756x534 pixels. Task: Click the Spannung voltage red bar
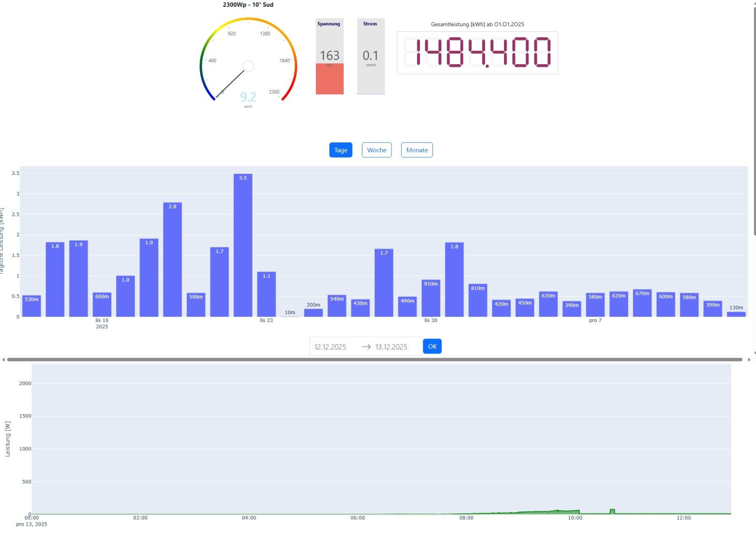click(330, 79)
